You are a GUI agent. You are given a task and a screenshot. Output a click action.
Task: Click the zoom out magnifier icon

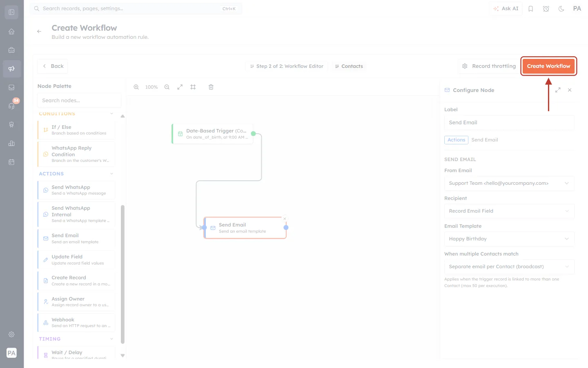pyautogui.click(x=167, y=87)
